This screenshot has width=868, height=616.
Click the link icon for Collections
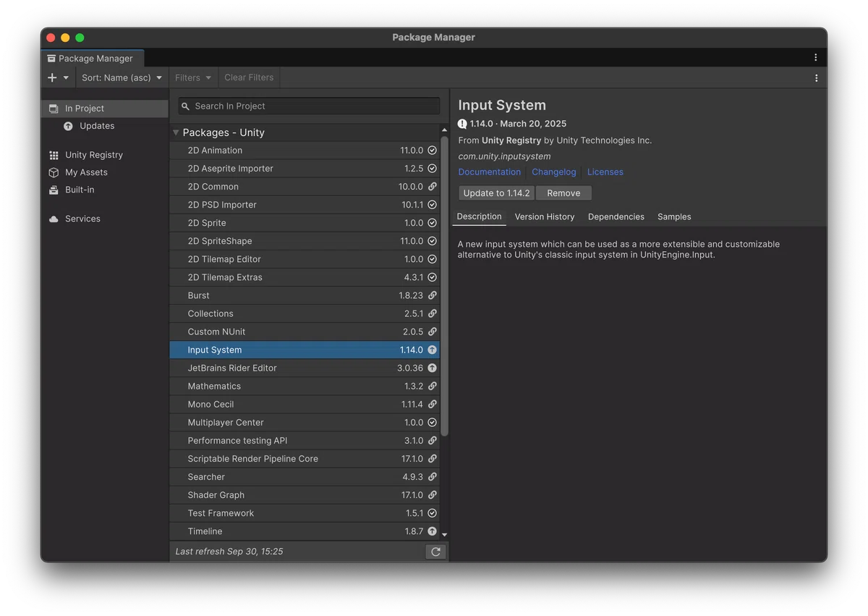tap(432, 313)
